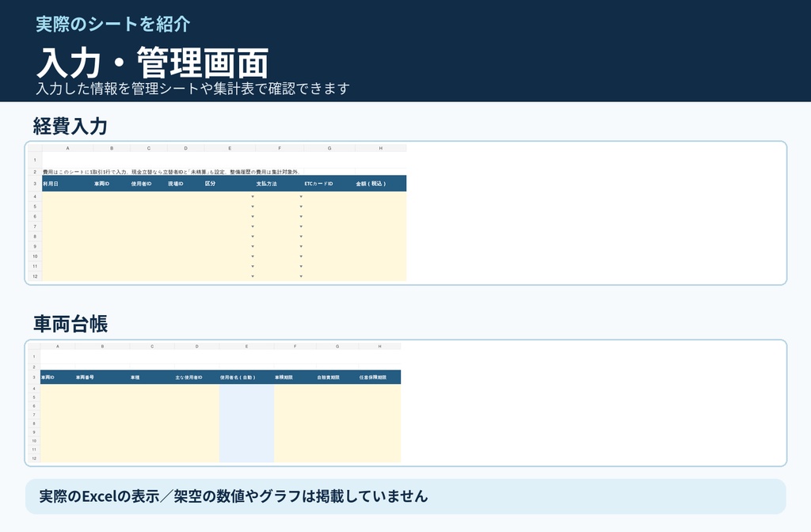Viewport: 811px width, 532px height.
Task: Click the 使用者ID header in 経費入力 sheet
Action: [x=149, y=184]
